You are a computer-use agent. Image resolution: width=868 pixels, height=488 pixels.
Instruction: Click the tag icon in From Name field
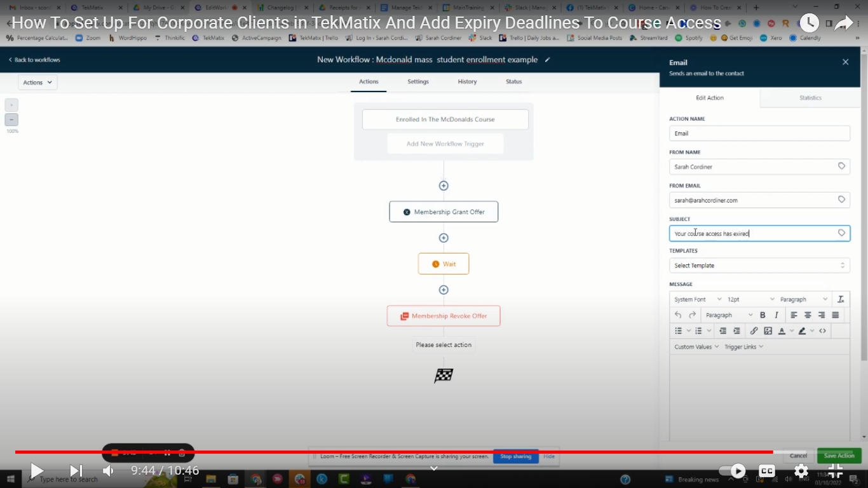point(841,166)
